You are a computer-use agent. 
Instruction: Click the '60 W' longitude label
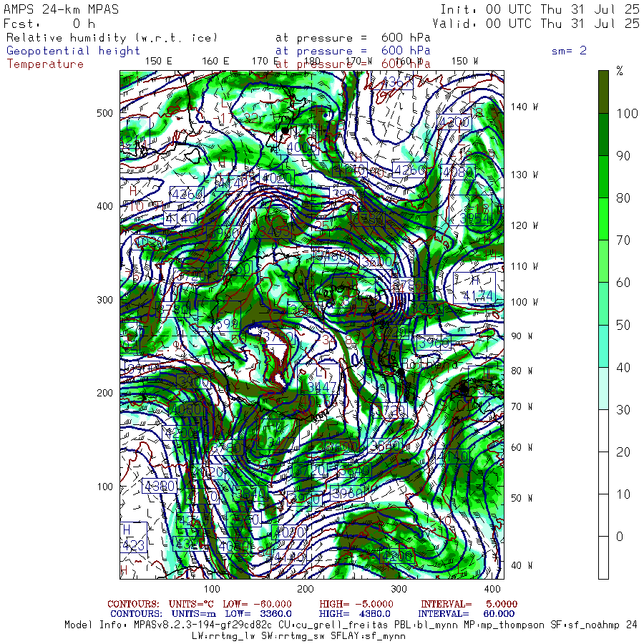point(522,447)
